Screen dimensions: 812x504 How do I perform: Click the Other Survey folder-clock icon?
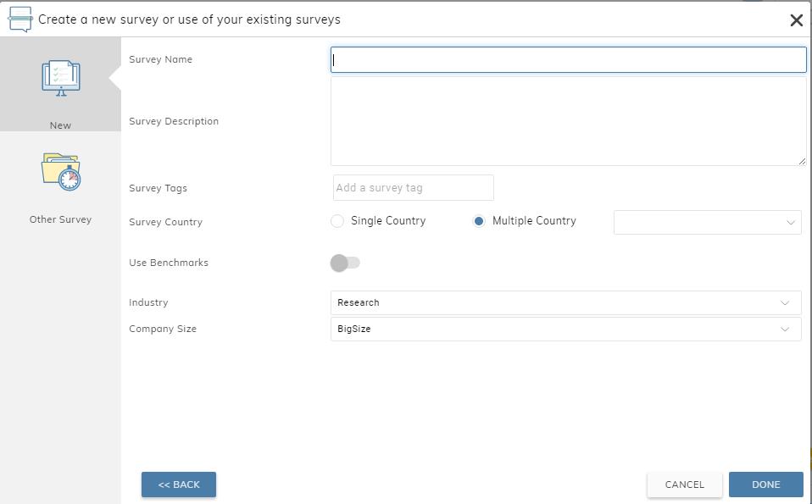click(60, 171)
